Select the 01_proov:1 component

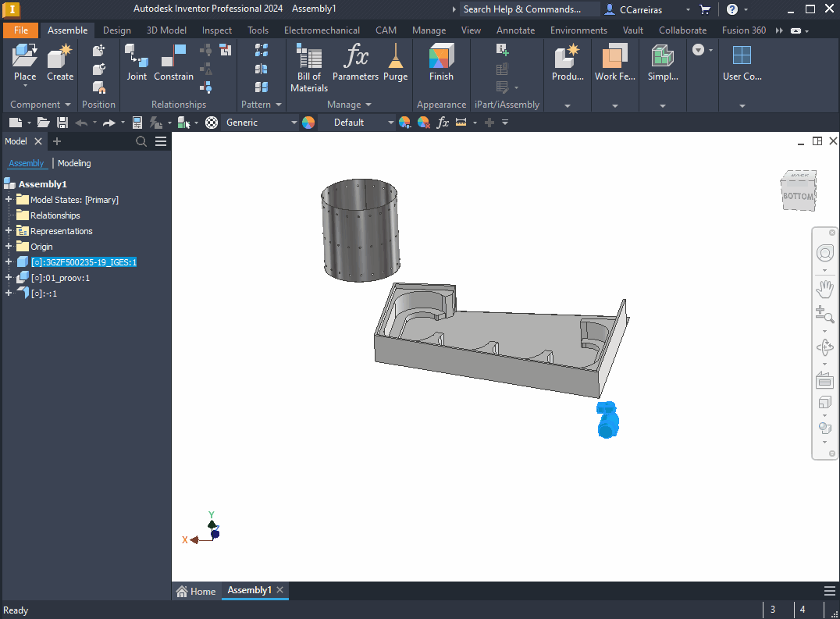pos(60,278)
